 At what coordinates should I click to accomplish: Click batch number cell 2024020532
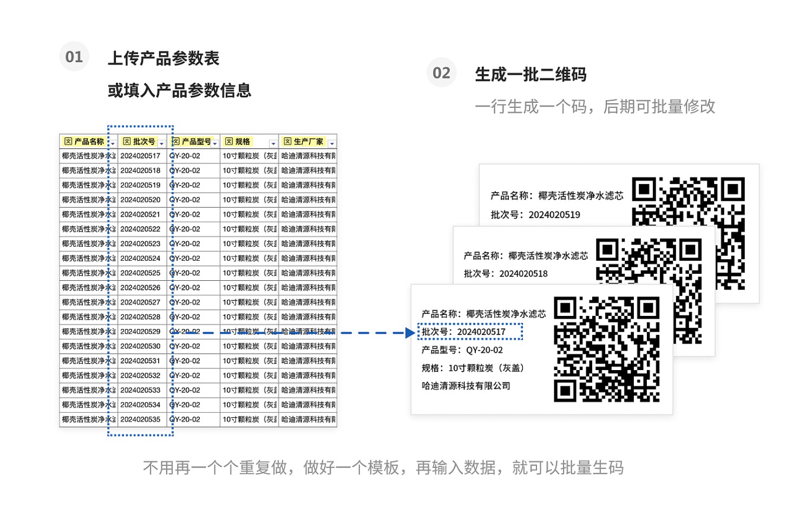(x=142, y=375)
